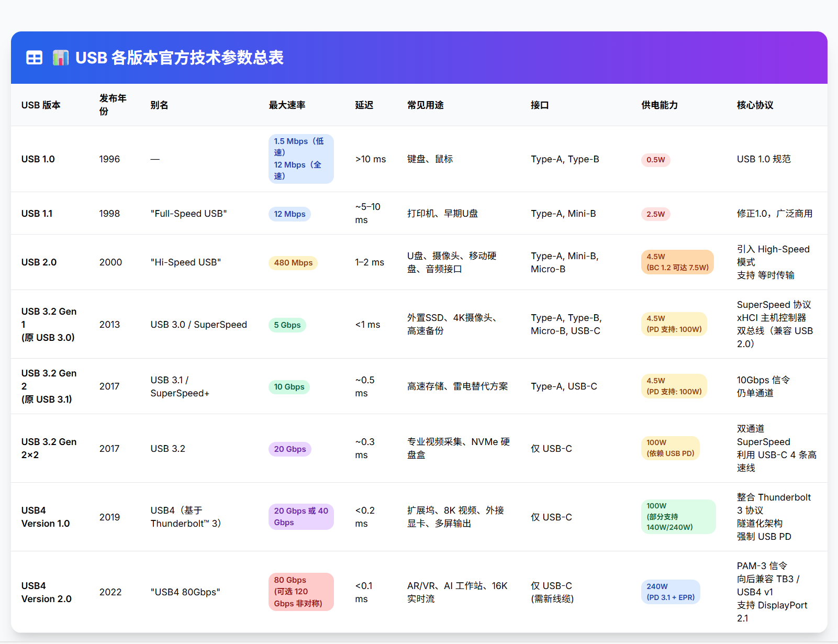This screenshot has width=838, height=644.
Task: Select the 'USB4 Version 2.0' cell
Action: (47, 592)
